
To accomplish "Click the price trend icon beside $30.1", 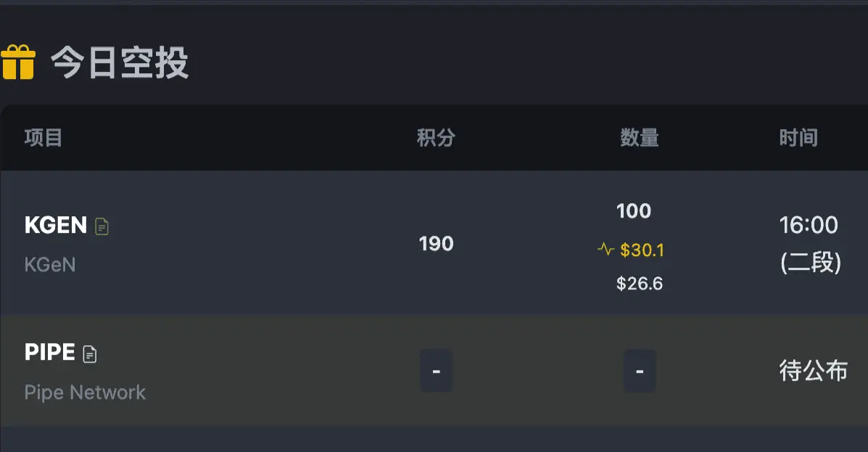I will click(605, 250).
